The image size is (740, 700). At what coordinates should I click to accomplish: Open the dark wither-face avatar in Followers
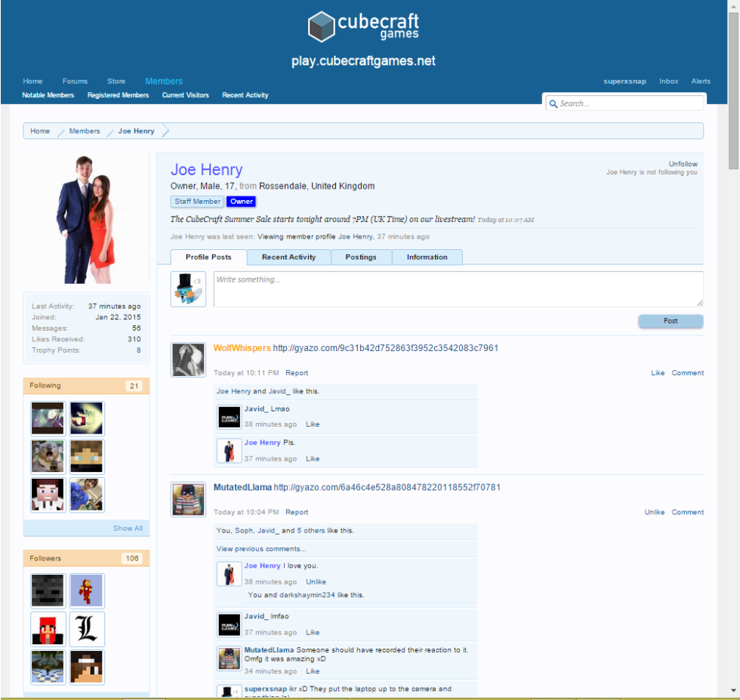(48, 591)
